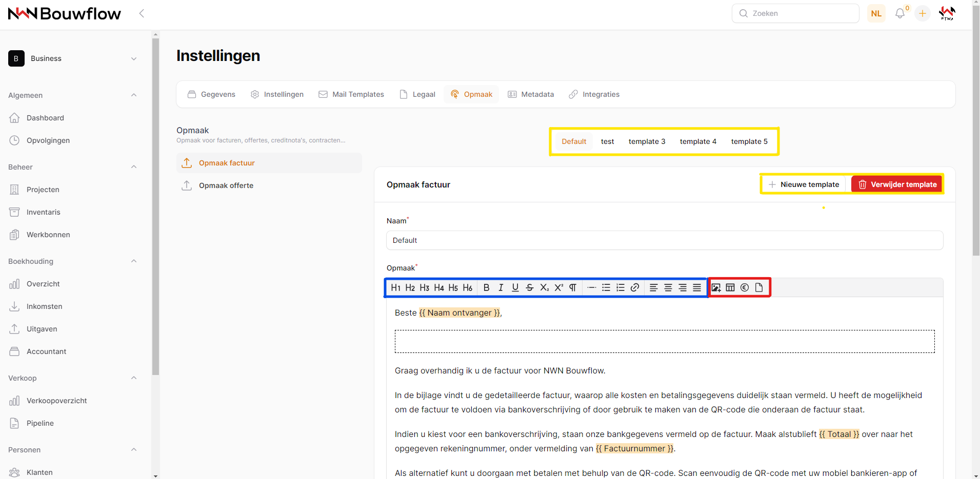Open Opmaak offerte in the left list
The height and width of the screenshot is (479, 980).
[x=226, y=185]
